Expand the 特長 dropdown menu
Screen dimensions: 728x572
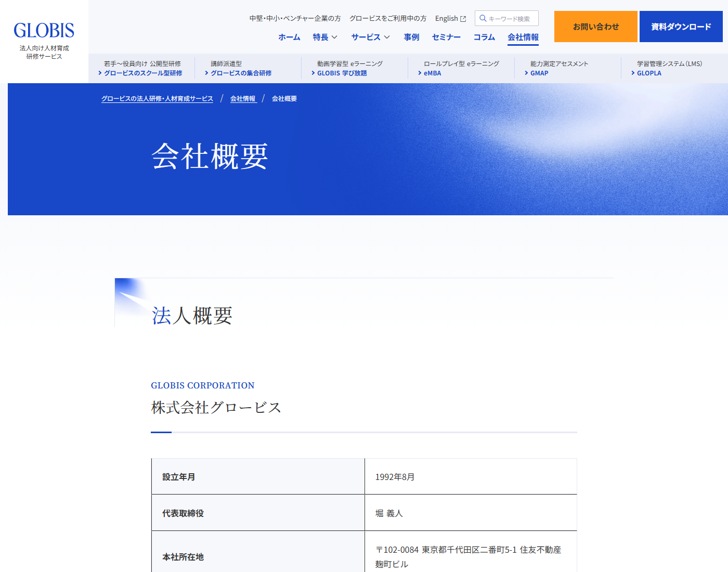[x=325, y=37]
